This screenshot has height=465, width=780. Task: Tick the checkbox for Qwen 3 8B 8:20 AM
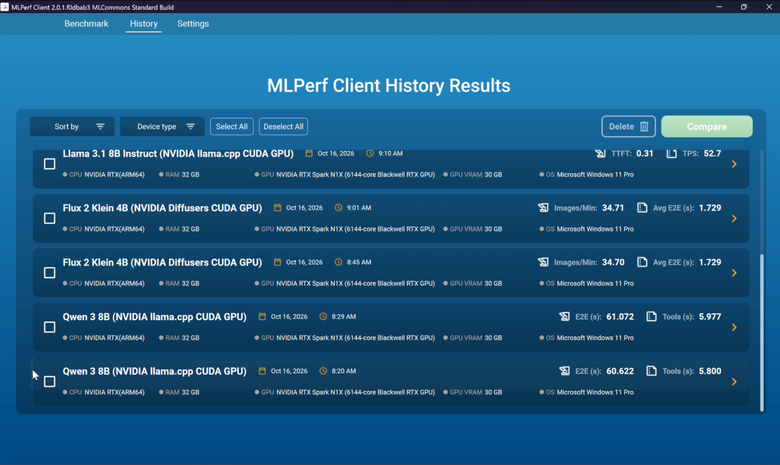point(49,381)
